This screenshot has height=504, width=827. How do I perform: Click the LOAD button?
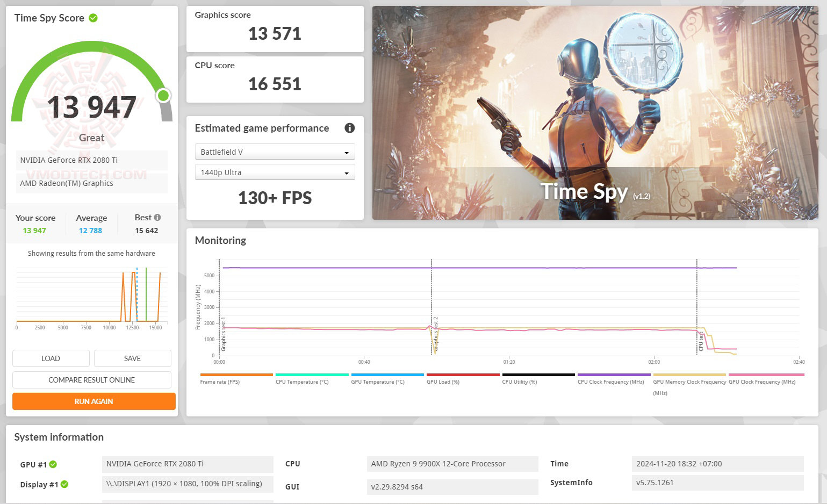click(x=51, y=358)
